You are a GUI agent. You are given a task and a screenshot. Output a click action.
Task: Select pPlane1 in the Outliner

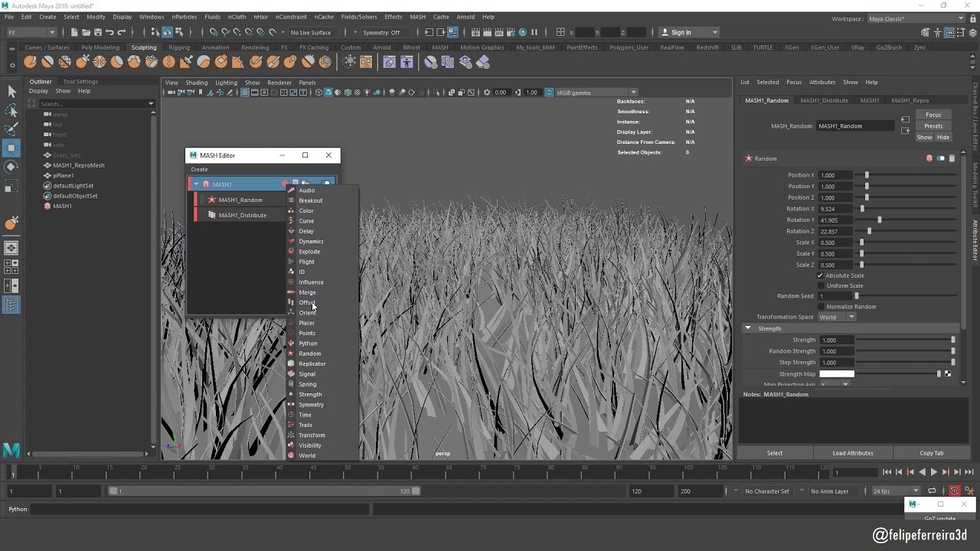pyautogui.click(x=63, y=175)
